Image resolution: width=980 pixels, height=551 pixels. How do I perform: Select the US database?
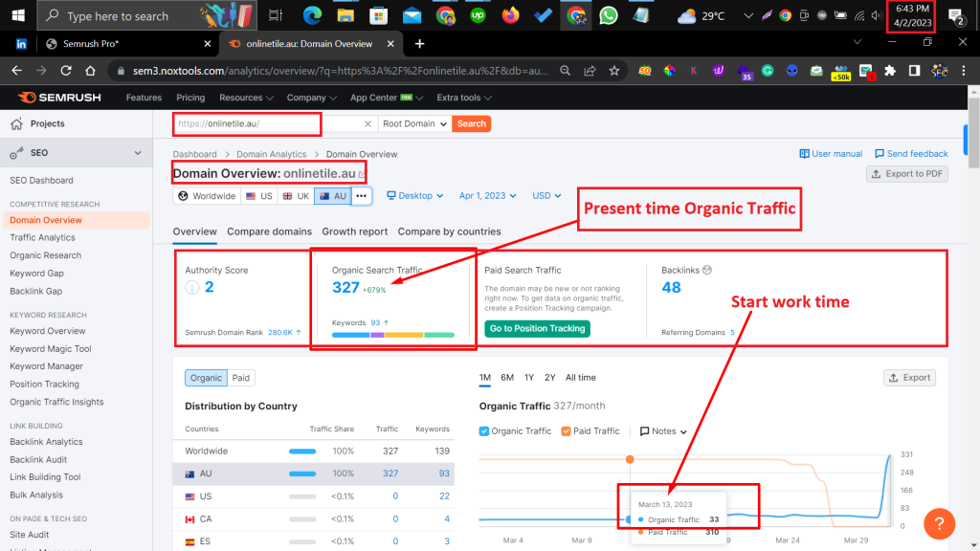(259, 196)
